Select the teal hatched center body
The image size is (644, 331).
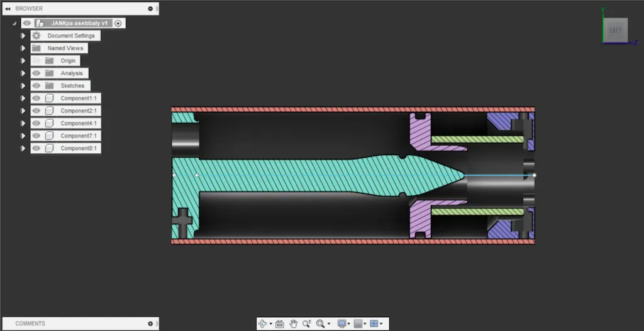tap(302, 176)
